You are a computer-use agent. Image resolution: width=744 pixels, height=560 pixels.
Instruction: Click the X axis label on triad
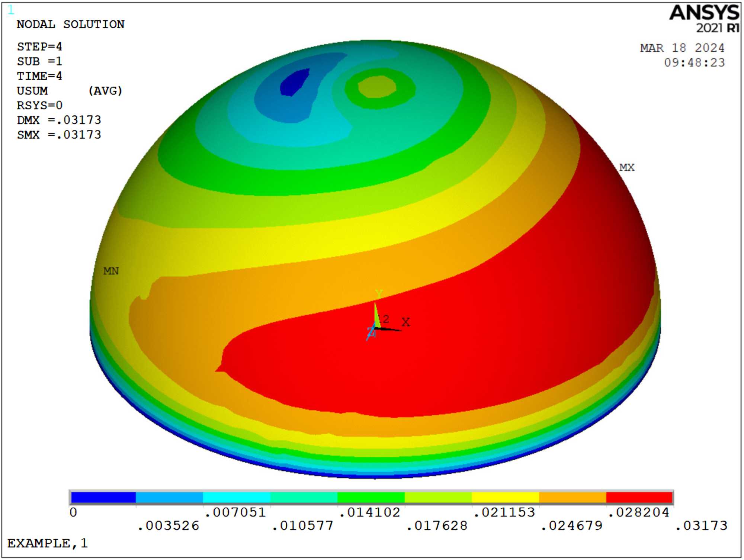pyautogui.click(x=405, y=322)
